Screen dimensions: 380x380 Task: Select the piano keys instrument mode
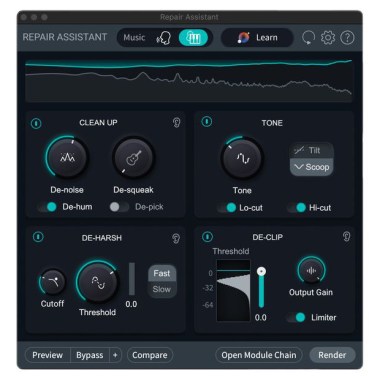[x=193, y=38]
